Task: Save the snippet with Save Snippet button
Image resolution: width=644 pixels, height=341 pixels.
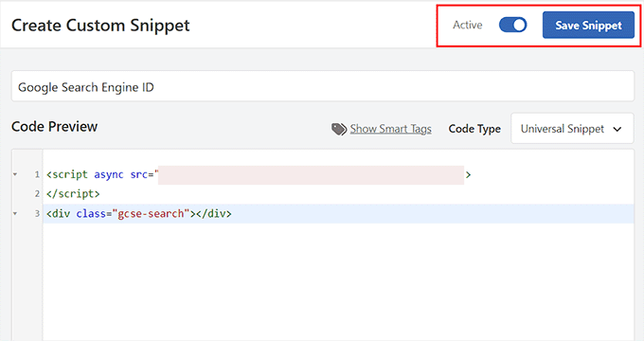Action: coord(588,25)
